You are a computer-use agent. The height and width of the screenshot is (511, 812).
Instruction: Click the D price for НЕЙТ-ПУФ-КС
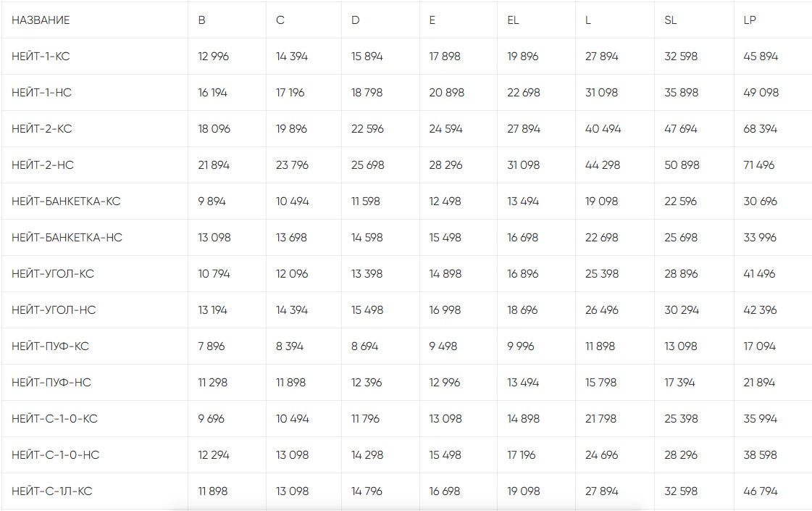365,346
